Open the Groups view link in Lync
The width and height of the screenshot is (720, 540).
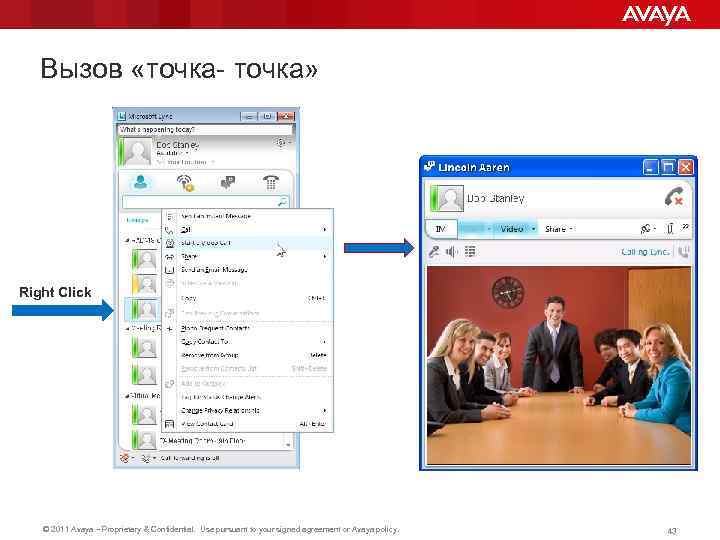click(x=137, y=220)
